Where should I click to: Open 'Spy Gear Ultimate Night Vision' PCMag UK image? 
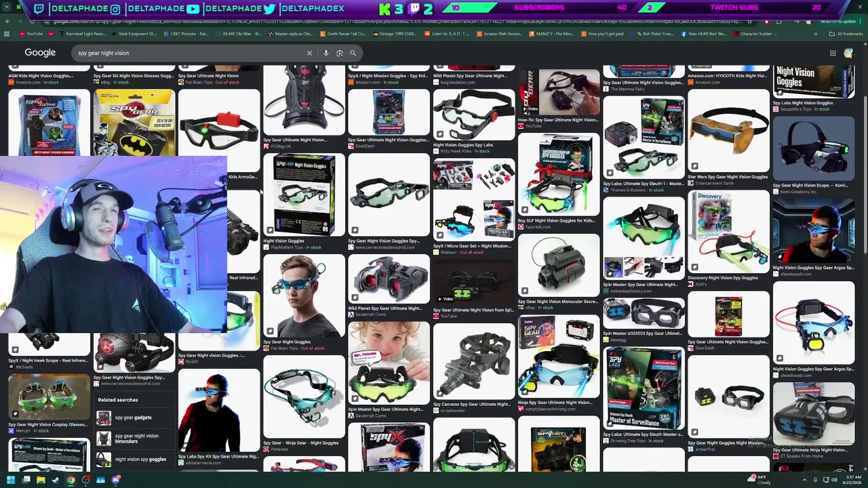click(304, 101)
